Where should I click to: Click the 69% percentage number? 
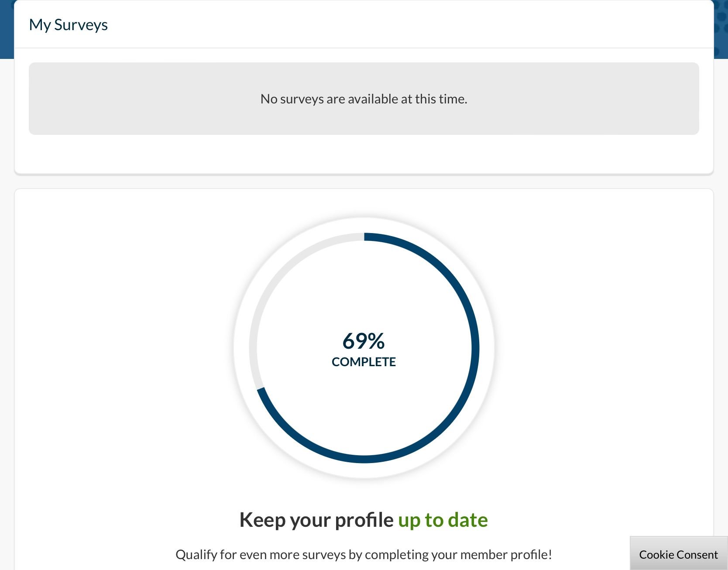363,341
